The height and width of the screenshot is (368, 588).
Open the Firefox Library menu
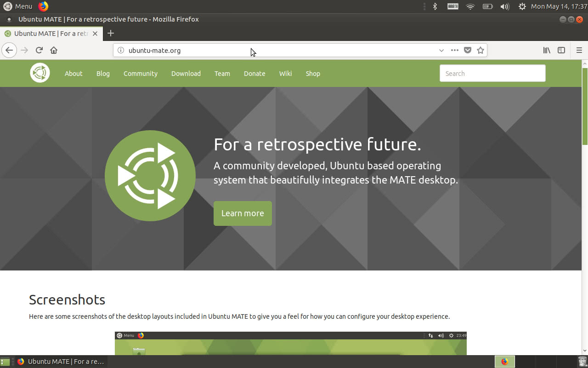547,50
